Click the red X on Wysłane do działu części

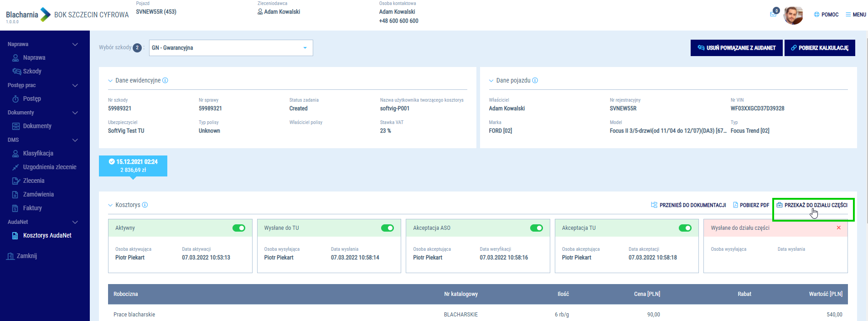pyautogui.click(x=838, y=228)
